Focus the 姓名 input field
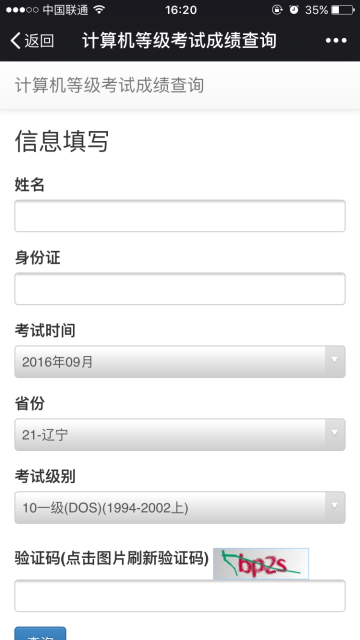Screen dimensions: 360x640 click(180, 216)
